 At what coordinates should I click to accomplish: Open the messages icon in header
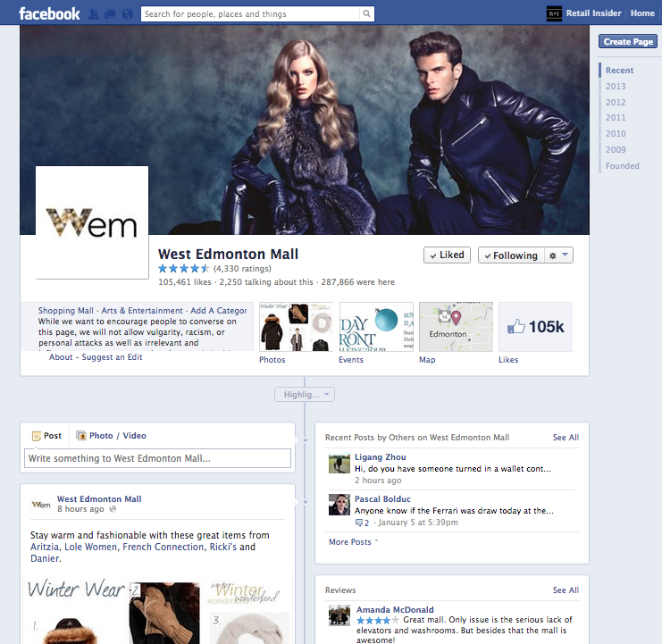(x=110, y=14)
